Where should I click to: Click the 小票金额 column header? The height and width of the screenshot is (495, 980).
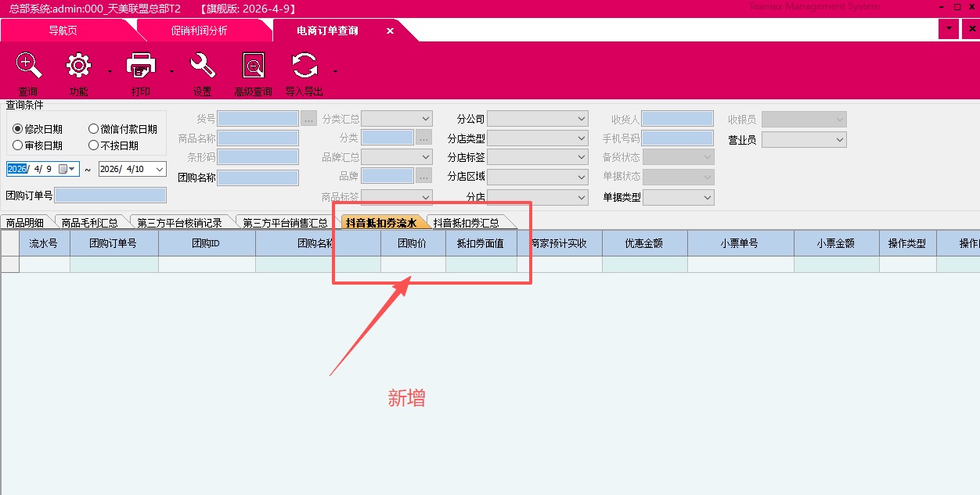836,243
